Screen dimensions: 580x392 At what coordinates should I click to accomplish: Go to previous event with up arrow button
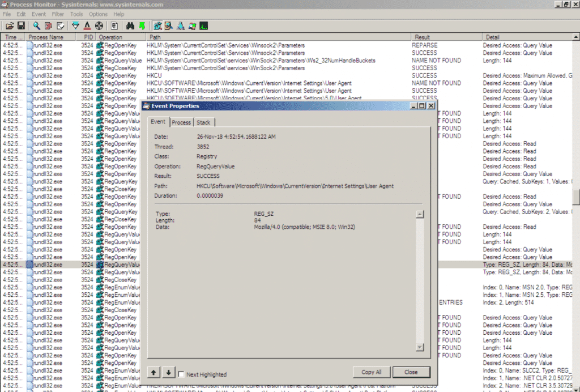click(x=155, y=372)
